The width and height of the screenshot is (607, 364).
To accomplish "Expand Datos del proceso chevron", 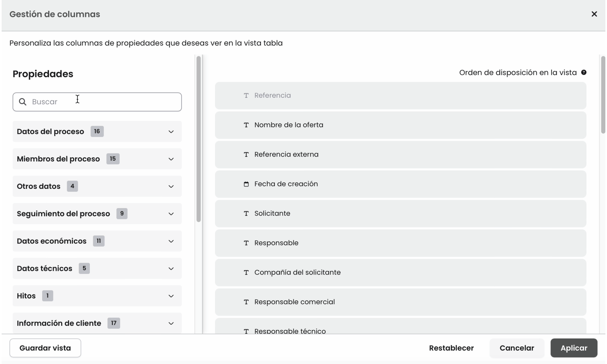I will click(171, 132).
